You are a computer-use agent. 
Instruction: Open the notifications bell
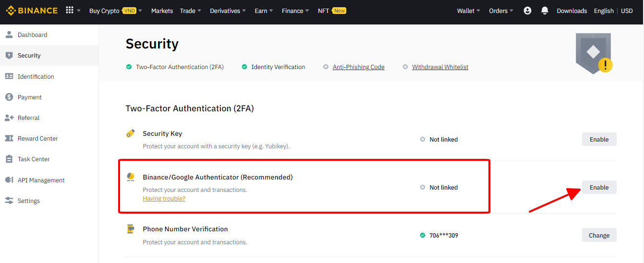click(545, 11)
